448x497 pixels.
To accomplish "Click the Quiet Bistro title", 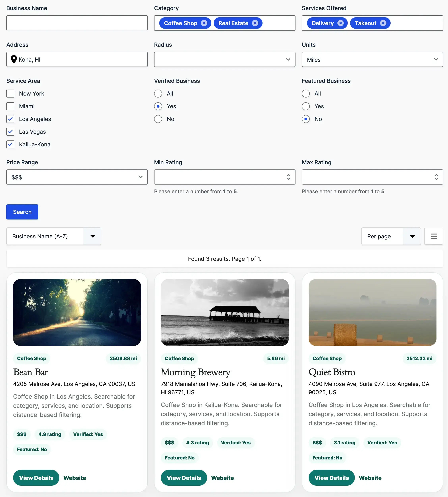I will click(x=332, y=372).
